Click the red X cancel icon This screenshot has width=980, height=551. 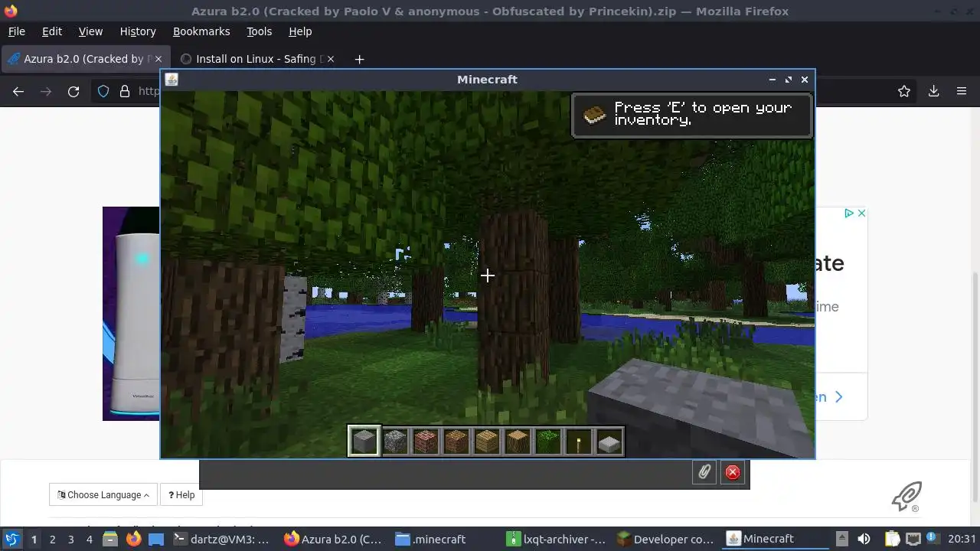point(733,472)
